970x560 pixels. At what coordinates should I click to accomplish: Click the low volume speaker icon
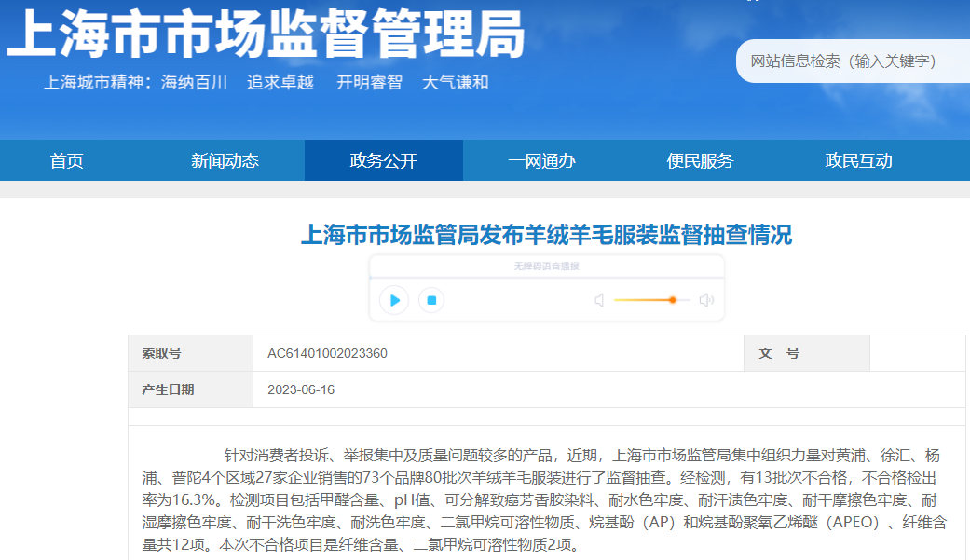599,300
